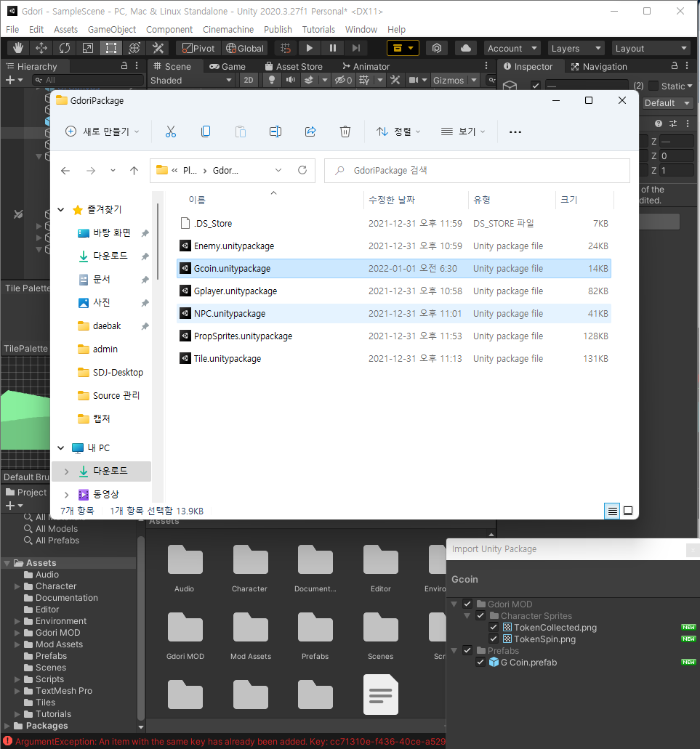The image size is (700, 749).
Task: Select the Rotate tool in Unity toolbar
Action: (x=65, y=48)
